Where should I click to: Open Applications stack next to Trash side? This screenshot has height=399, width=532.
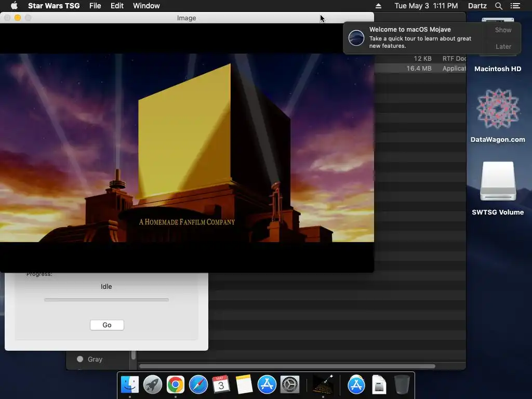tap(356, 385)
